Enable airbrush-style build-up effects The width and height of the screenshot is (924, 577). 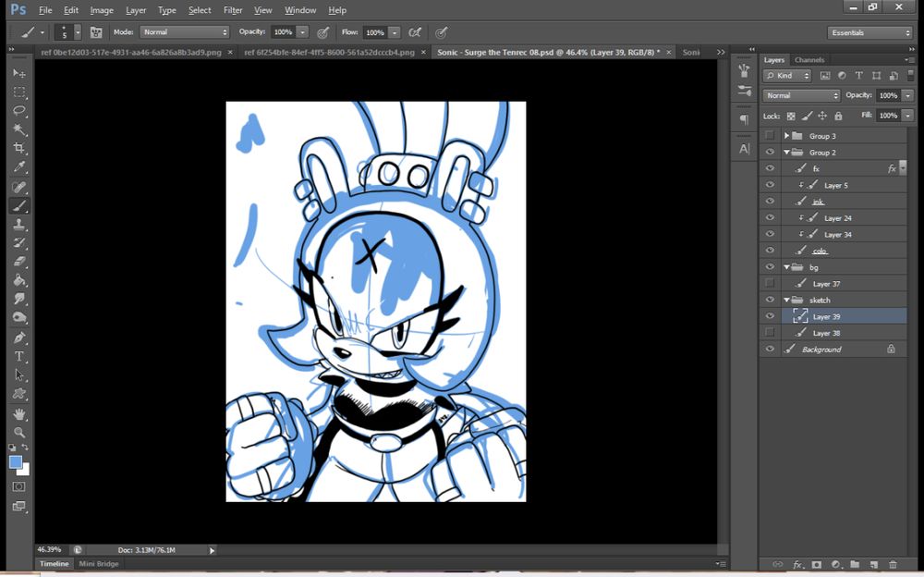point(416,32)
